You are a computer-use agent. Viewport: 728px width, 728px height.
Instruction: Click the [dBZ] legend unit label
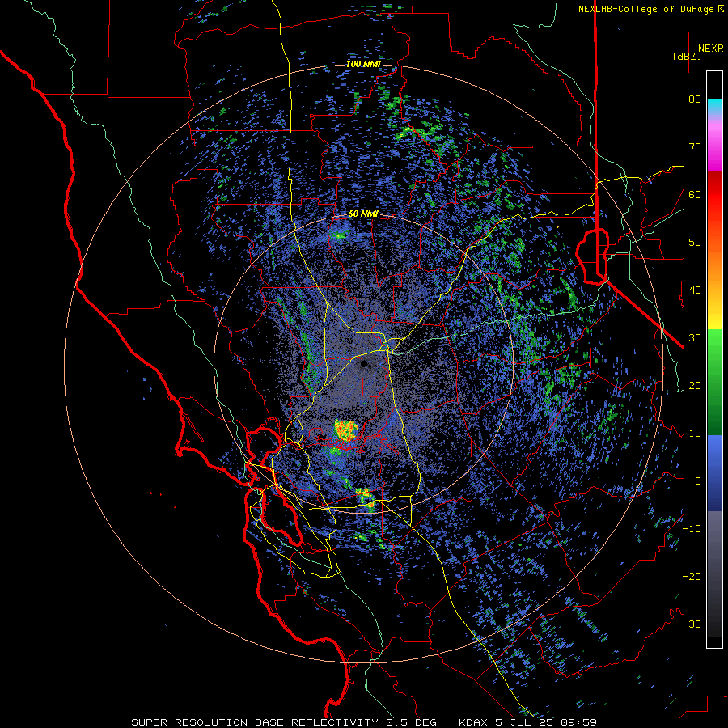click(x=687, y=57)
